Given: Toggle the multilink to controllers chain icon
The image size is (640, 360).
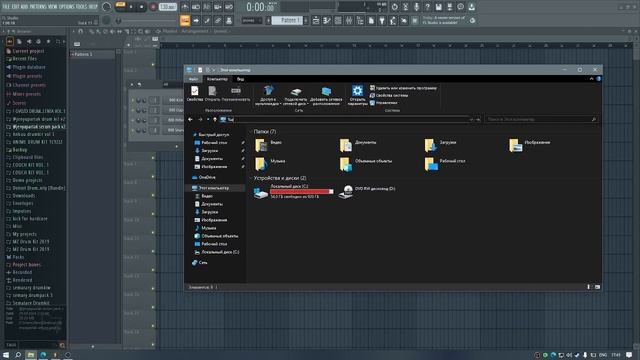Looking at the screenshot, I should click(x=218, y=20).
